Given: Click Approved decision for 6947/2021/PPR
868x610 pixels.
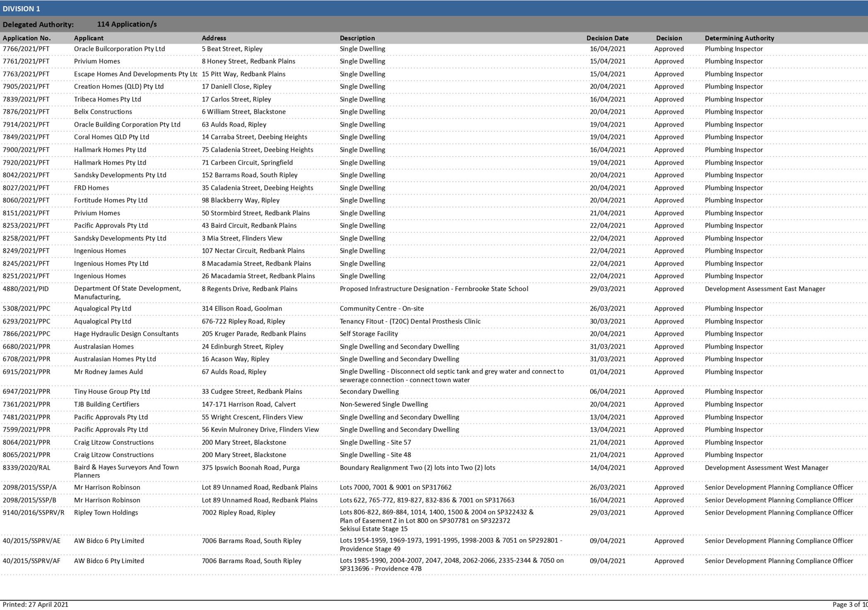Looking at the screenshot, I should coord(668,391).
